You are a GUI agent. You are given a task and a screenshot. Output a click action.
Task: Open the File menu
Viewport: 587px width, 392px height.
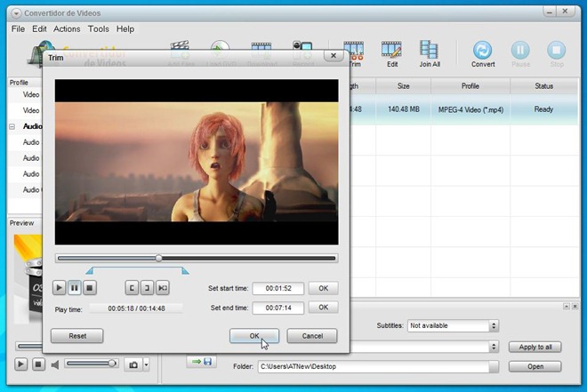pyautogui.click(x=18, y=28)
